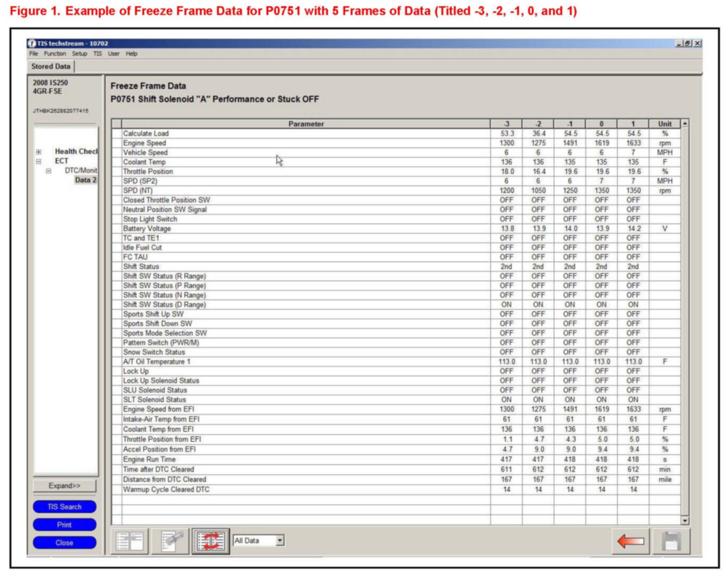This screenshot has height=577, width=728.
Task: Click the TIS techstream title bar icon
Action: coord(32,43)
